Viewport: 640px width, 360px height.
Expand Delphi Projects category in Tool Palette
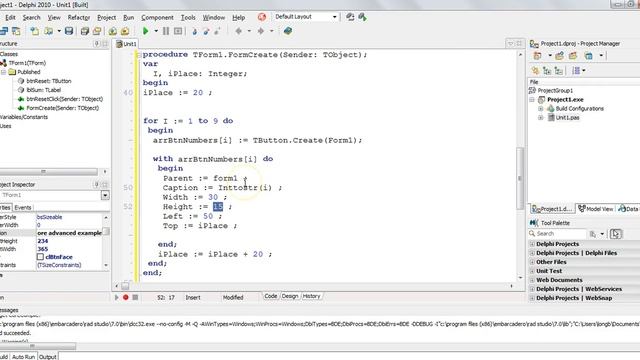tap(532, 244)
